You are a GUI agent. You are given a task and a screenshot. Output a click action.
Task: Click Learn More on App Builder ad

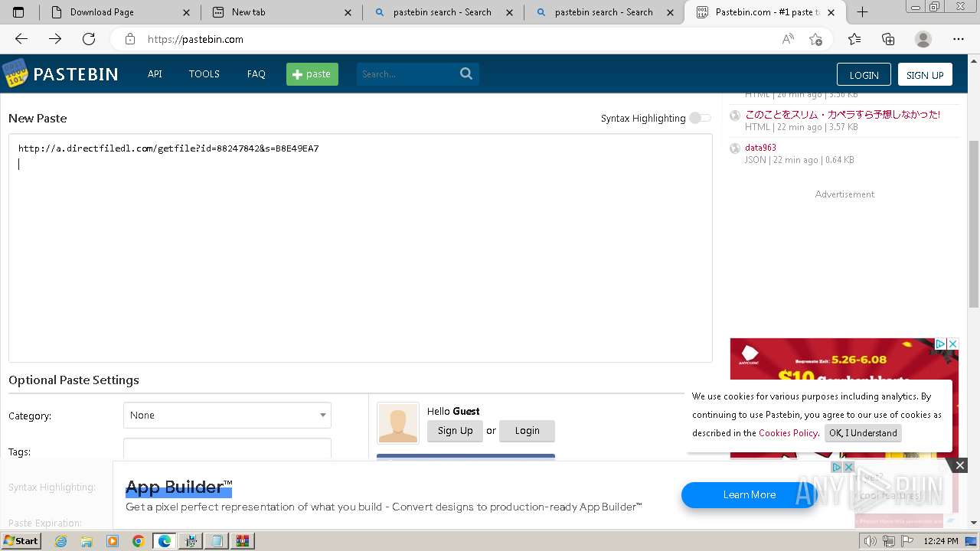pyautogui.click(x=749, y=495)
